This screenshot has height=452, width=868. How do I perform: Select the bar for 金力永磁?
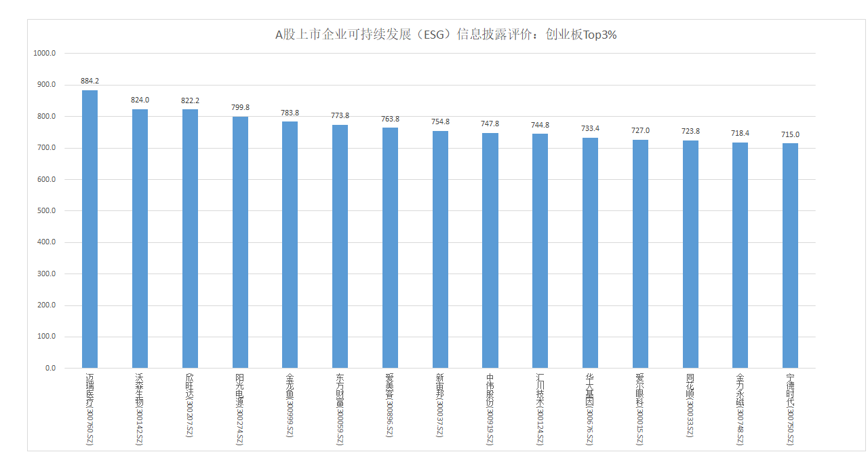tap(741, 255)
